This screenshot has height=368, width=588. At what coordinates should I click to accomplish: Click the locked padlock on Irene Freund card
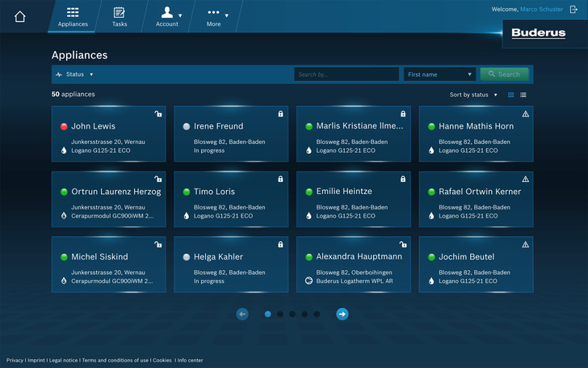click(280, 114)
